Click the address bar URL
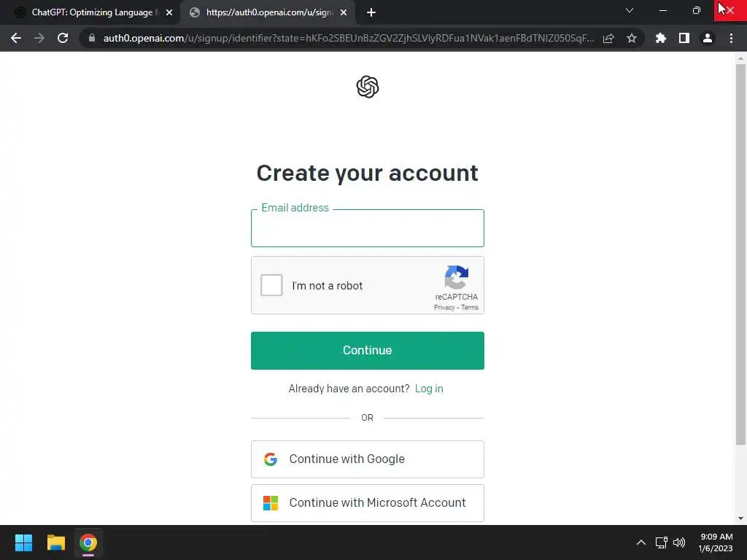This screenshot has width=747, height=560. pyautogui.click(x=349, y=38)
